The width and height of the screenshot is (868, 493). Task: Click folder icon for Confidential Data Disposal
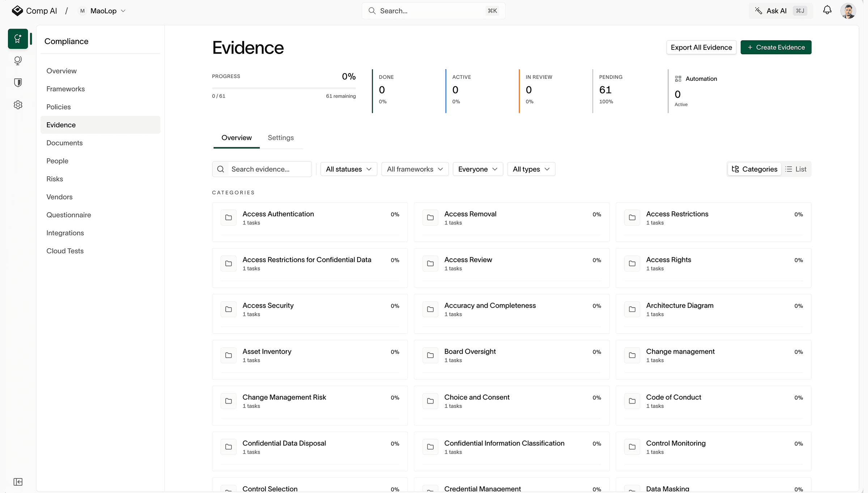pyautogui.click(x=229, y=447)
